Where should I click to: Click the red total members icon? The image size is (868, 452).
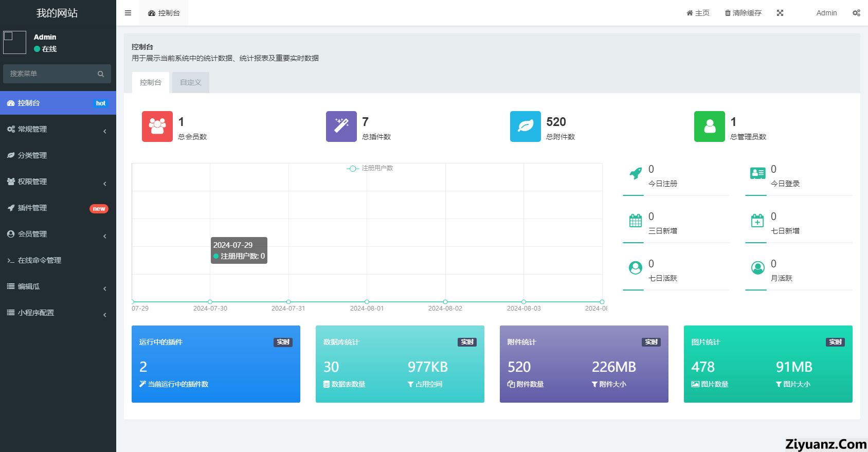(157, 126)
